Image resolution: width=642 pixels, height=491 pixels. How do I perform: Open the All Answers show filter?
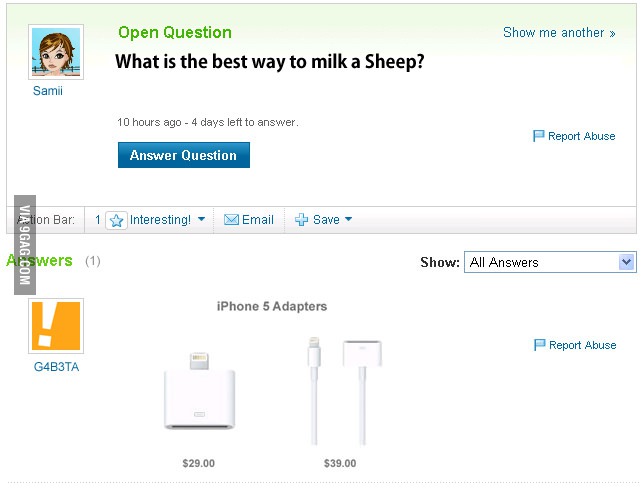[x=550, y=262]
